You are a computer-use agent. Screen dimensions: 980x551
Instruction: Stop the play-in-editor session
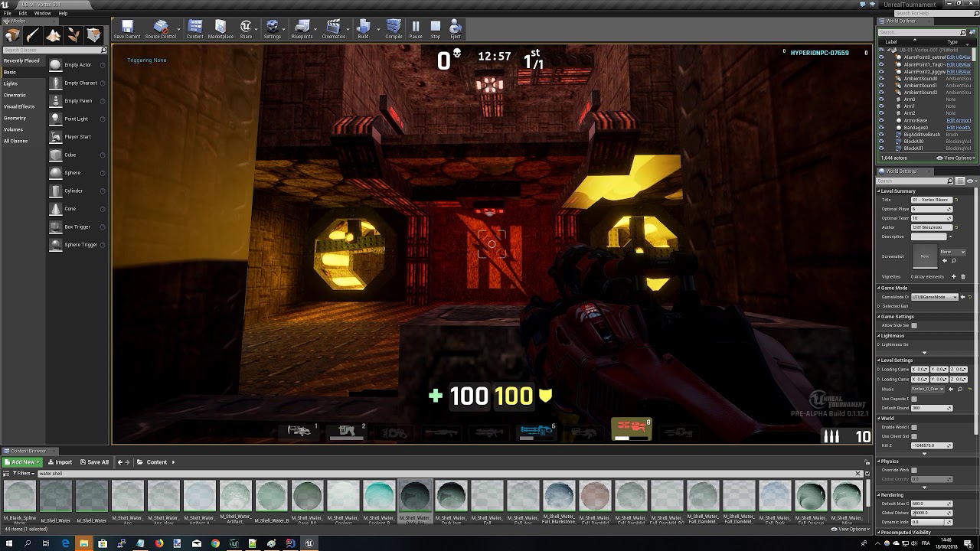pos(436,29)
